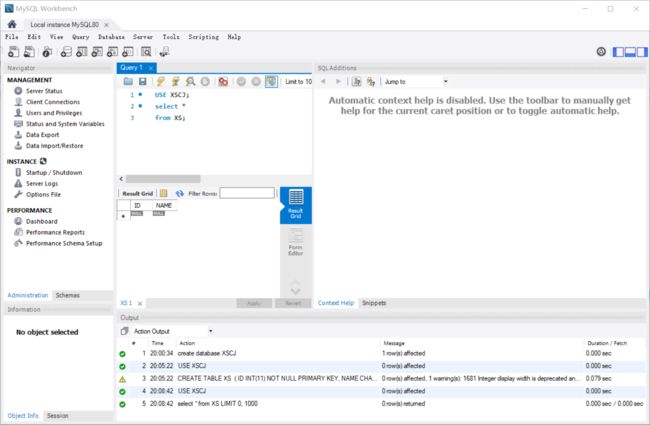650x425 pixels.
Task: Open file in query editor
Action: 128,81
